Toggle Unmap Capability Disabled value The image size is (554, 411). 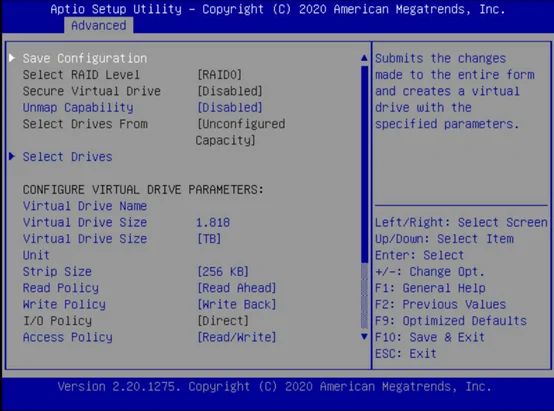point(230,107)
